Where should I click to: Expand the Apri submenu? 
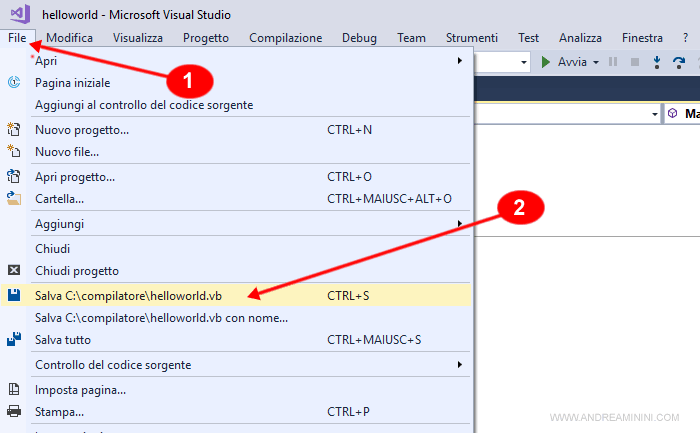[459, 61]
